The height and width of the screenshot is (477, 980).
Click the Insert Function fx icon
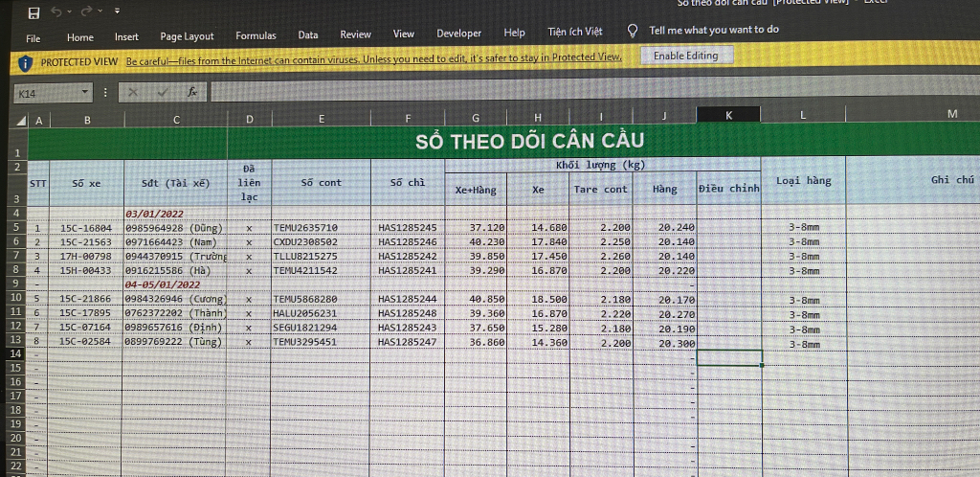click(x=192, y=93)
